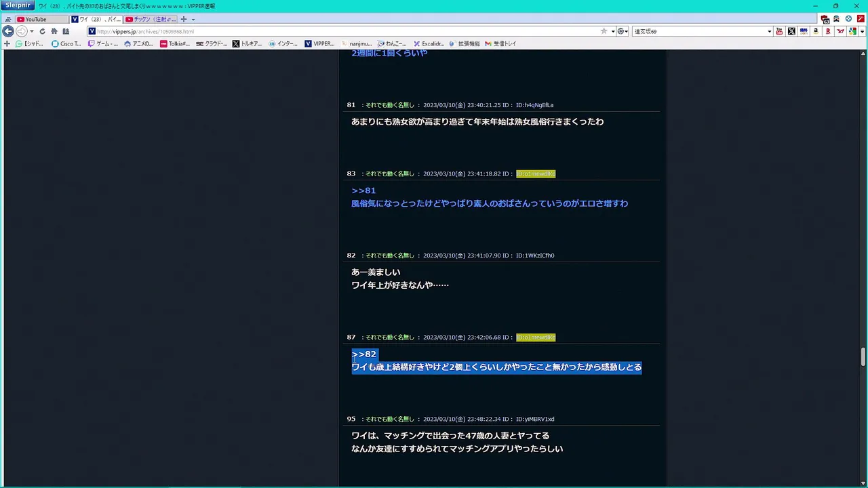Go forward with the forward arrow button
The width and height of the screenshot is (868, 488).
pyautogui.click(x=21, y=31)
